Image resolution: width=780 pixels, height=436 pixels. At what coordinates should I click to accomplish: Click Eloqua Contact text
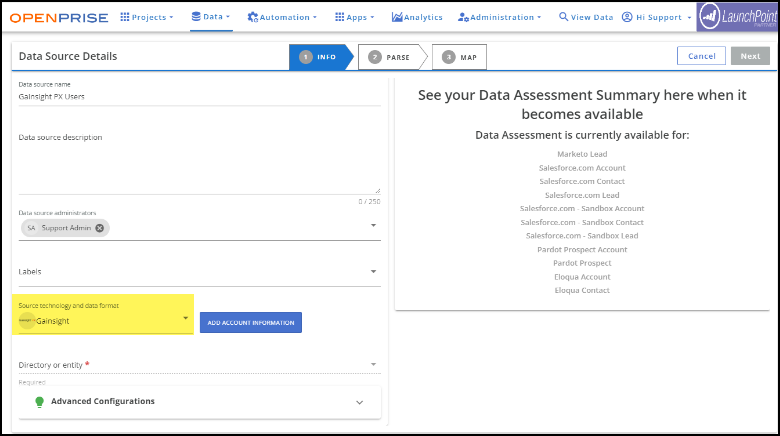(582, 291)
